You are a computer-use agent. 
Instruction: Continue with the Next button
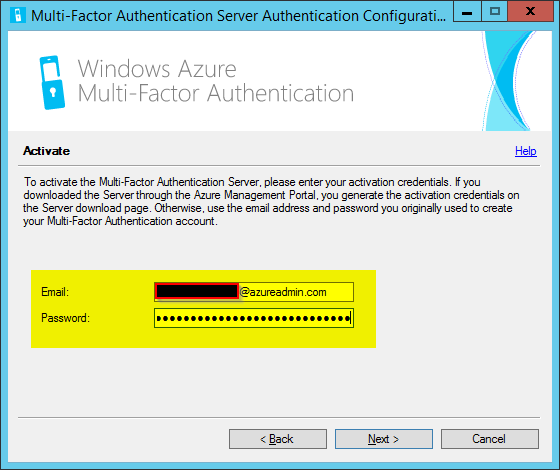coord(384,439)
